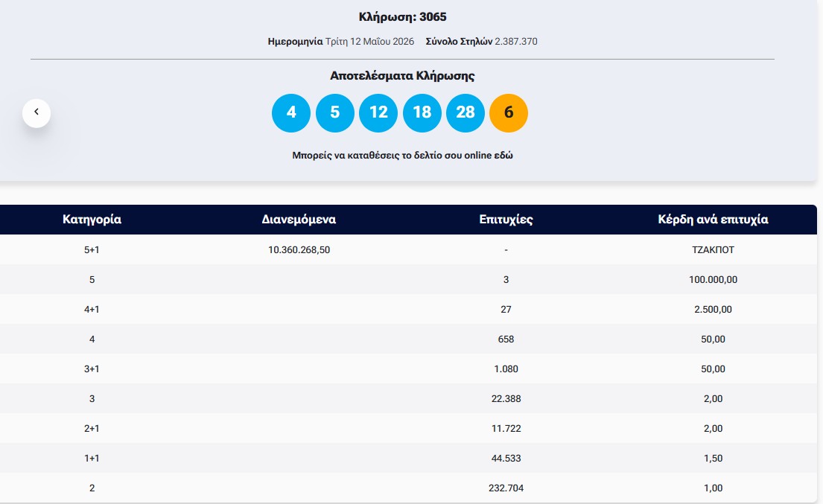Click the Διανεμόμενα column header
This screenshot has width=823, height=504.
[x=299, y=219]
